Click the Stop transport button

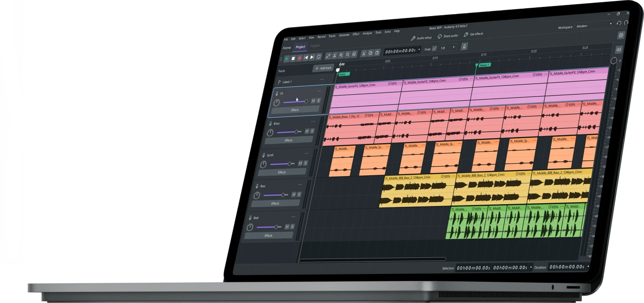point(293,58)
